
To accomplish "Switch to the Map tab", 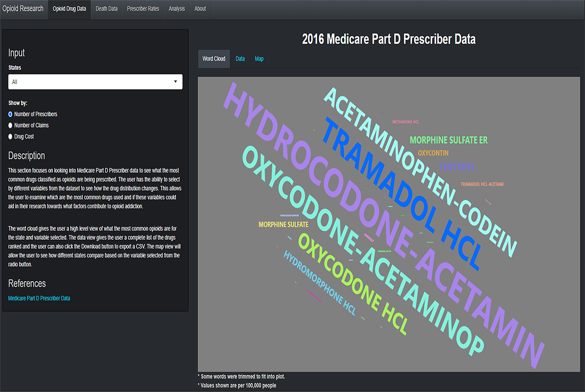I will pos(259,59).
